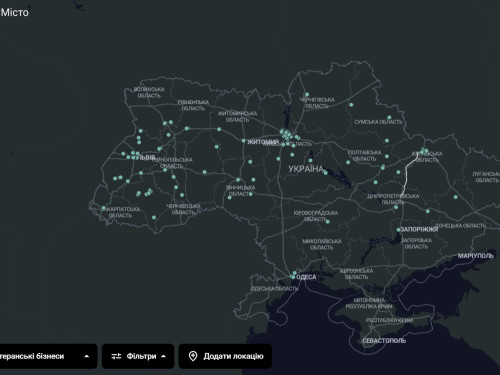Click the УКРАЇНА country label
Viewport: 500px width, 375px height.
point(306,169)
